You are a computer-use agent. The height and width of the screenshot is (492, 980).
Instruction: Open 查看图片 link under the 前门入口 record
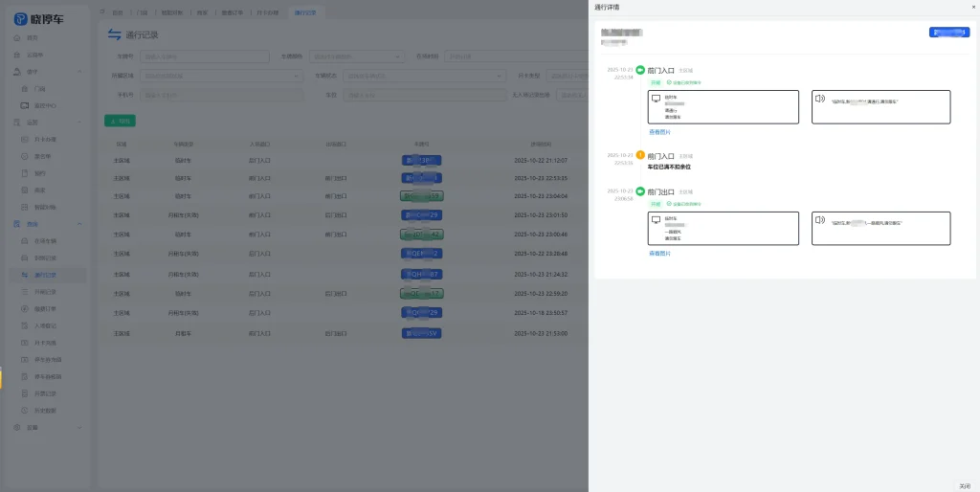[659, 132]
